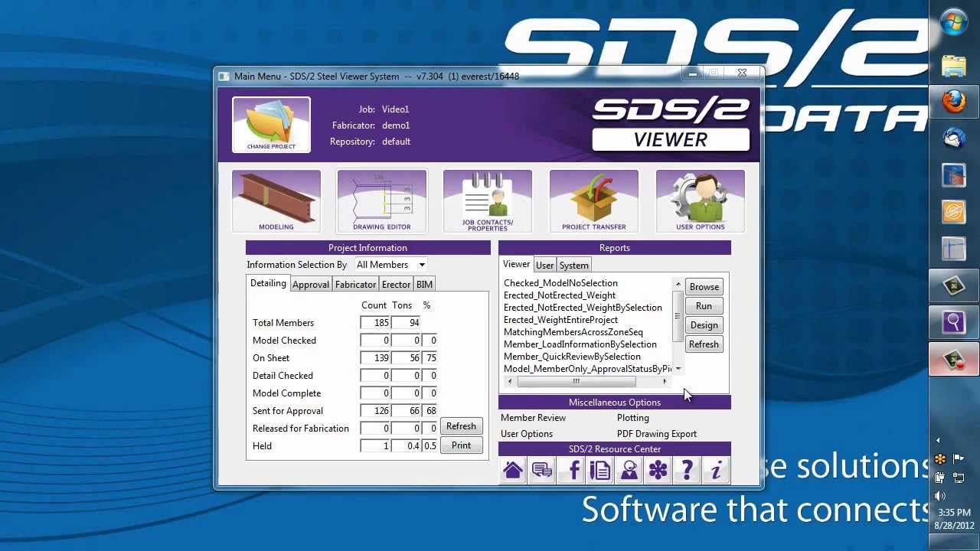Click the magnifier app taskbar icon
This screenshot has width=980, height=551.
(x=954, y=322)
